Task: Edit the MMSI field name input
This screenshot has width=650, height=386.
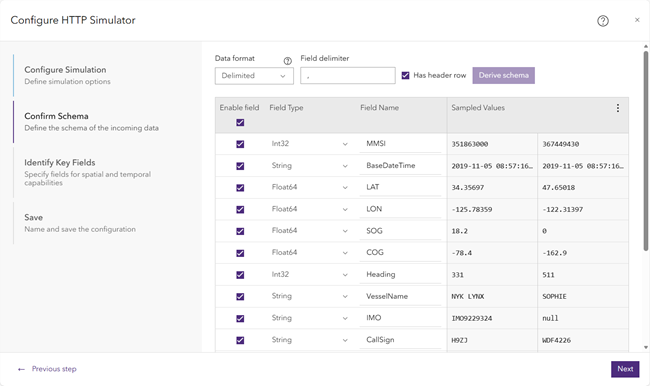Action: (400, 144)
